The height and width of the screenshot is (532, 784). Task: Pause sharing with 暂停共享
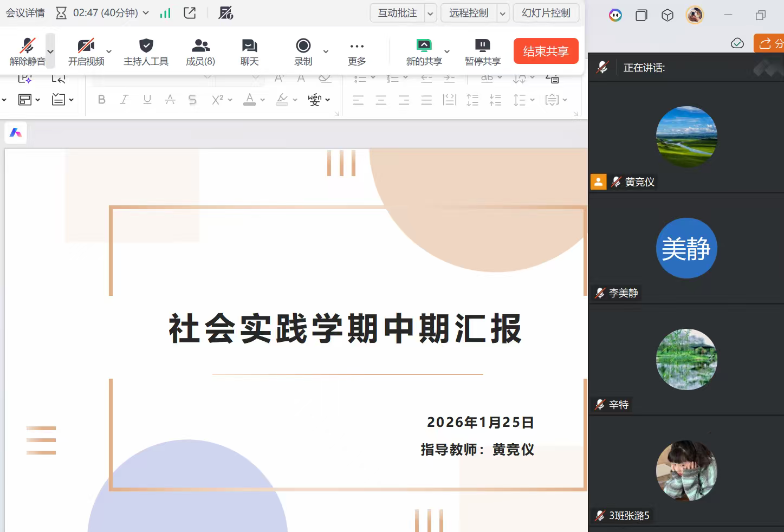pos(482,51)
